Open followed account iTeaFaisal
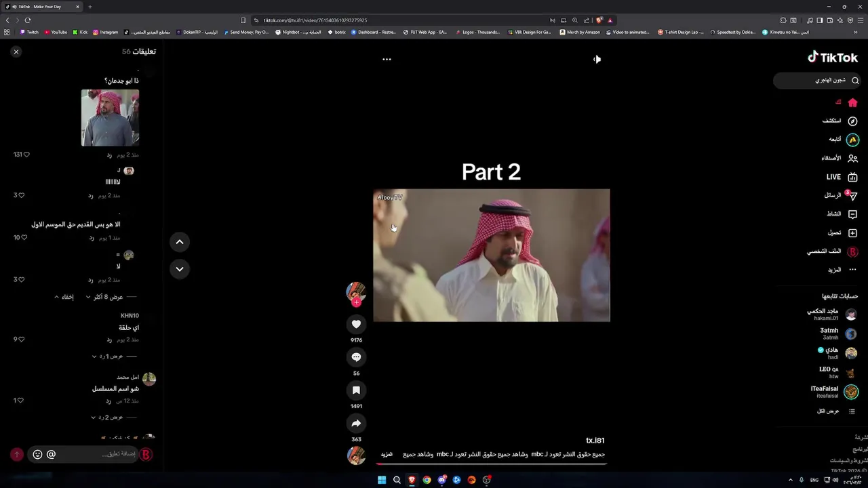The height and width of the screenshot is (488, 868). point(834,392)
